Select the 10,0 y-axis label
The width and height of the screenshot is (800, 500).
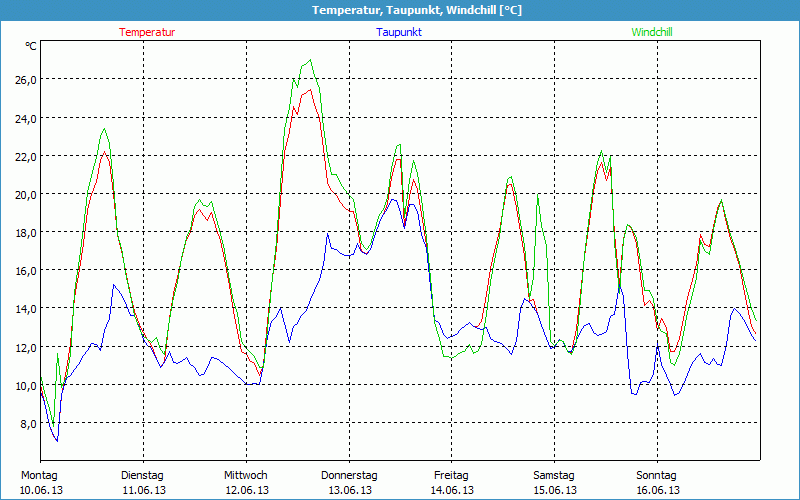coord(24,386)
